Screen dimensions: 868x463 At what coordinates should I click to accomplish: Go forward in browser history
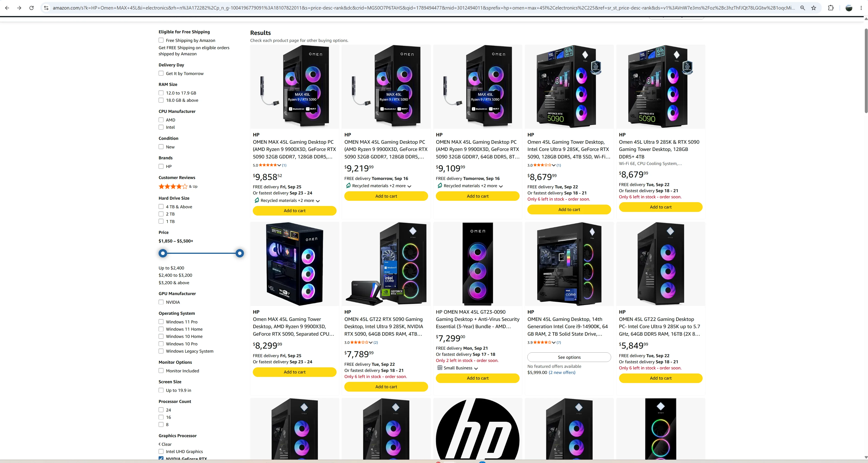coord(19,8)
